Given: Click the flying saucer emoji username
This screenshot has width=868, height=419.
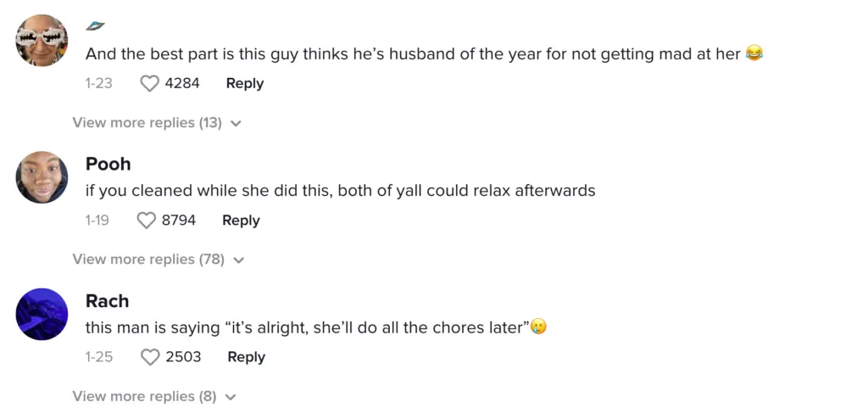Looking at the screenshot, I should pos(95,26).
